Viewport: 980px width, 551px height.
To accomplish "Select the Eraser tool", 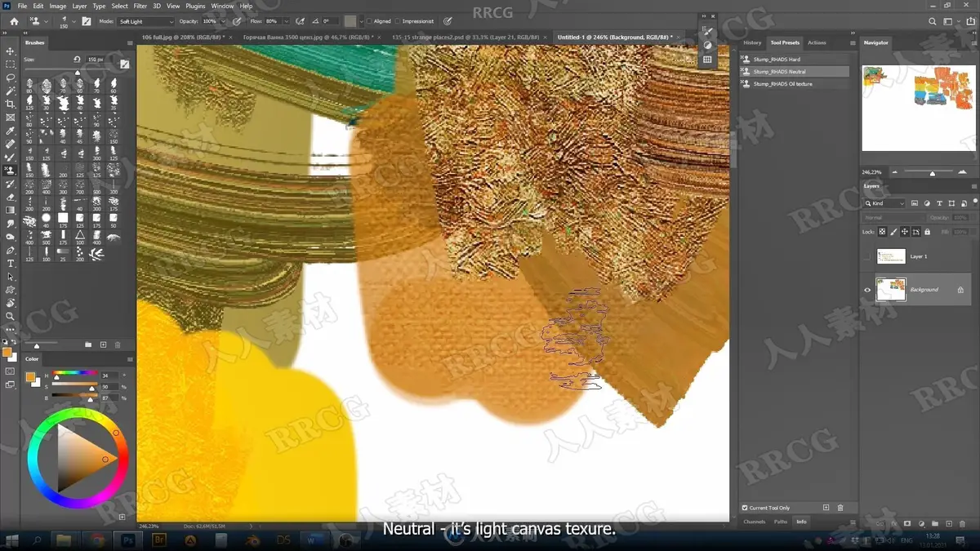I will tap(11, 197).
